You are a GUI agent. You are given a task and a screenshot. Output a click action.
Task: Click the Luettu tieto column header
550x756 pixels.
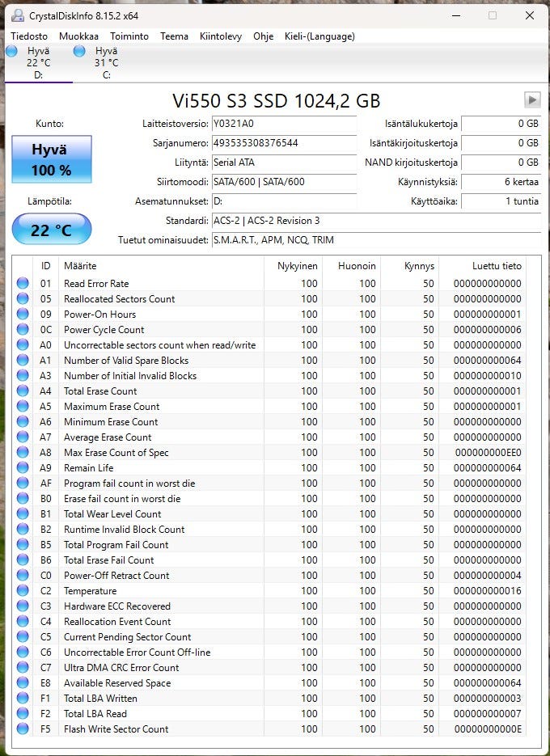[x=482, y=266]
